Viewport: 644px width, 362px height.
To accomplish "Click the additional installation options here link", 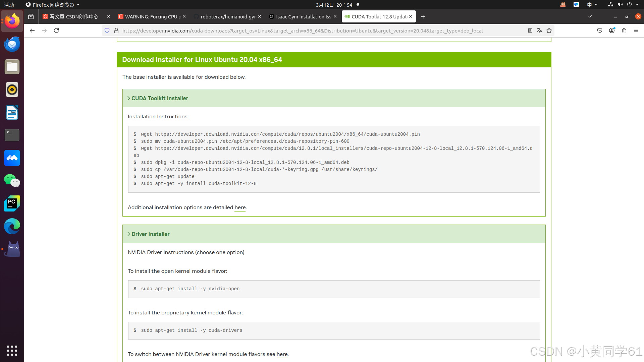I will 240,207.
